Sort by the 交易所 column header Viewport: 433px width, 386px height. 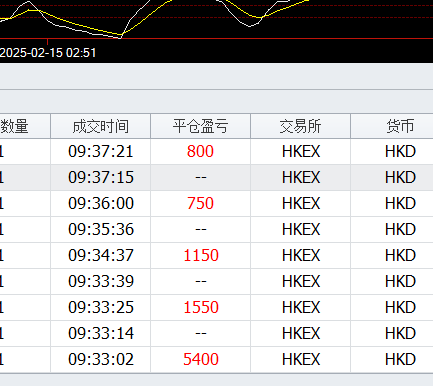pos(300,126)
